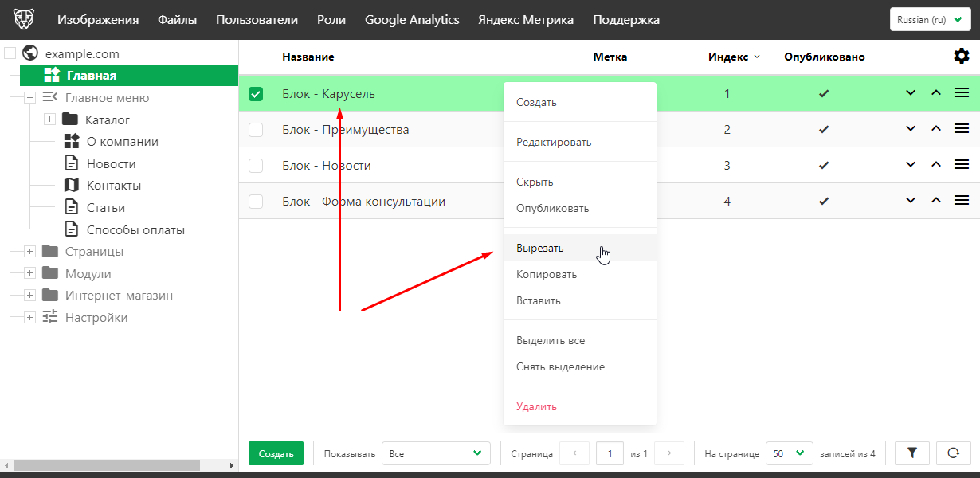Uncheck the Блок - Карусель checkbox
The height and width of the screenshot is (478, 980).
(x=256, y=94)
